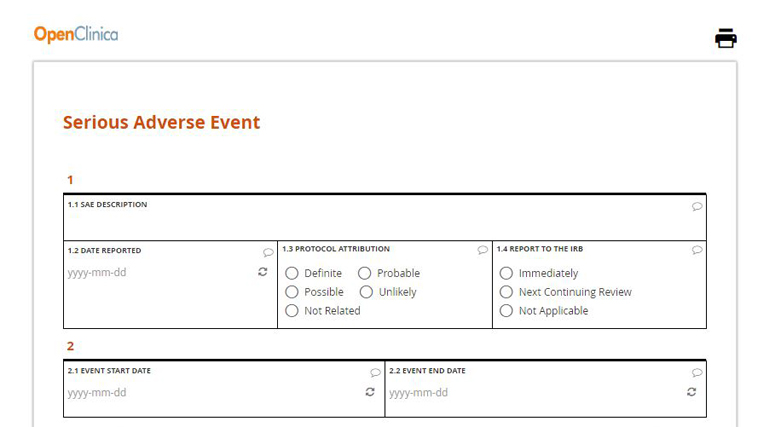Image resolution: width=781 pixels, height=427 pixels.
Task: Click the SAE Description text field
Action: point(385,224)
